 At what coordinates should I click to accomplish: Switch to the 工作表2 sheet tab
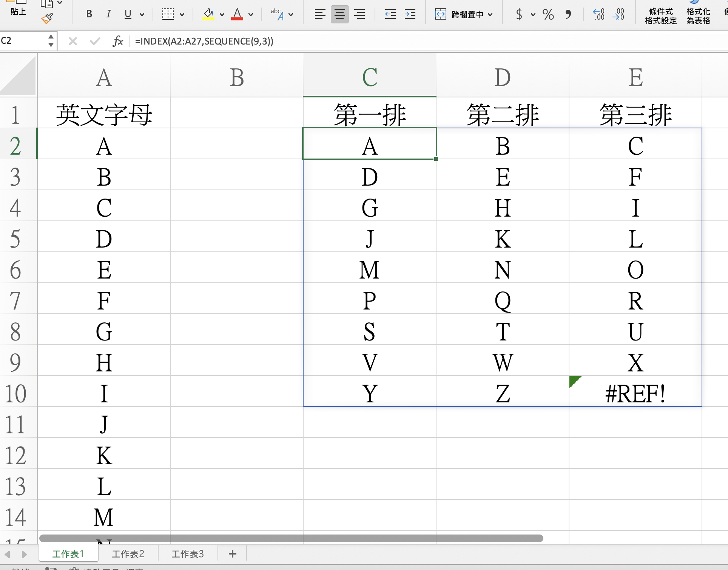pos(128,554)
